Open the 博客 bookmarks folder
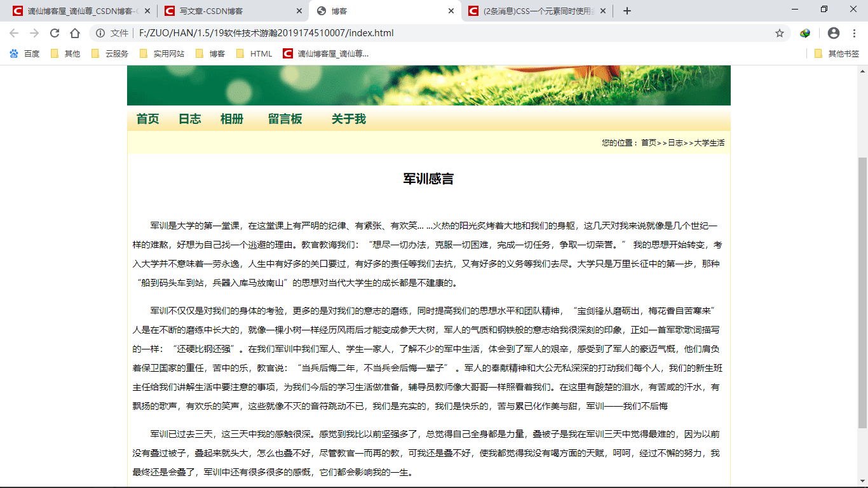 210,54
